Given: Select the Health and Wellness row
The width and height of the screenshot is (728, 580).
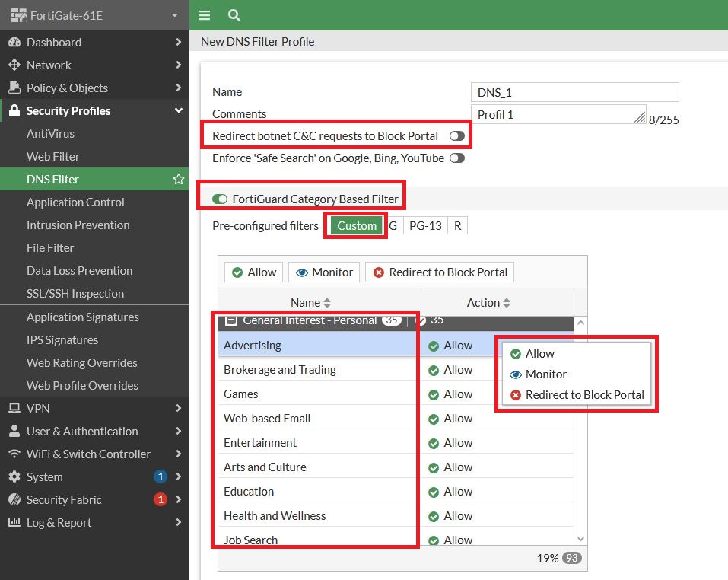Looking at the screenshot, I should (x=396, y=516).
